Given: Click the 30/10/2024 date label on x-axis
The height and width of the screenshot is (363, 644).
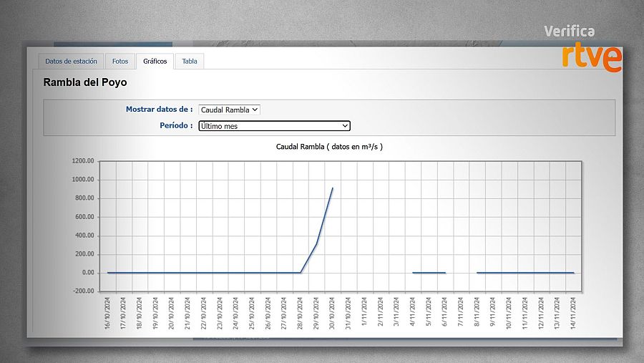Looking at the screenshot, I should click(x=333, y=311).
